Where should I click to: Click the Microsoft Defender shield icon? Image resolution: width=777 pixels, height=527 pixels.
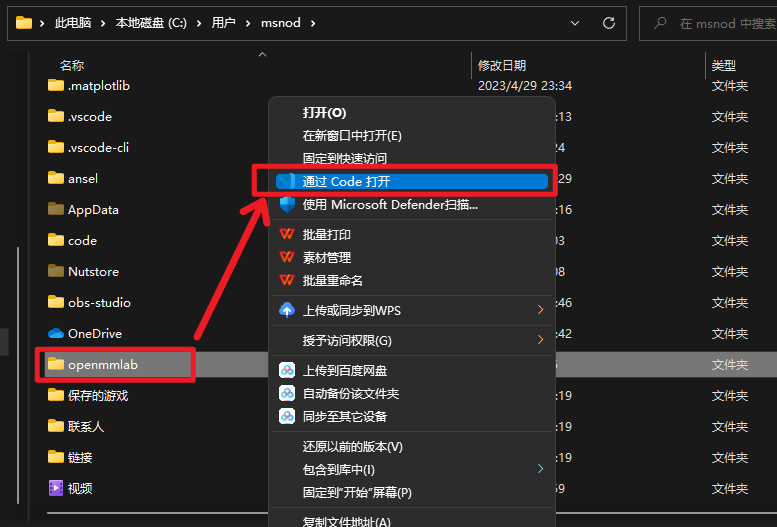tap(287, 204)
